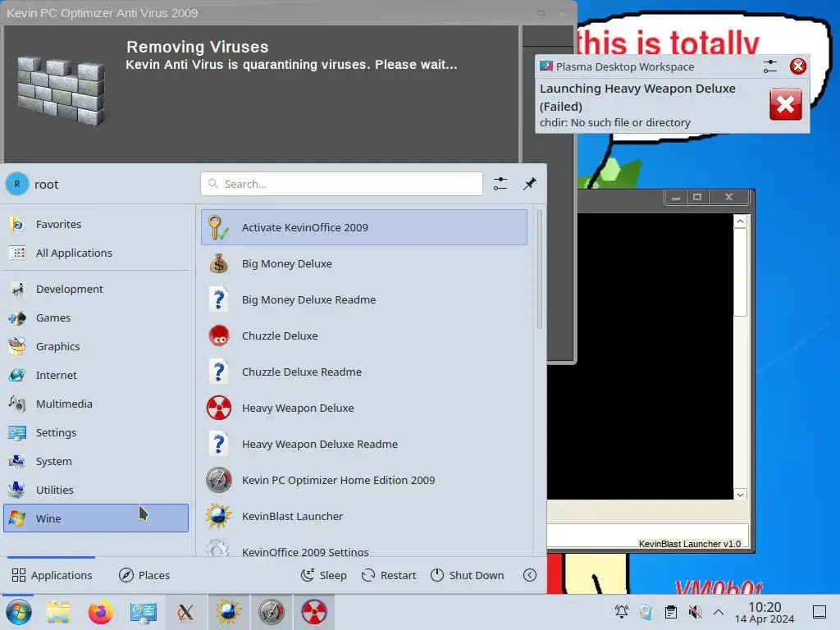Click the Search field in launcher

[342, 184]
